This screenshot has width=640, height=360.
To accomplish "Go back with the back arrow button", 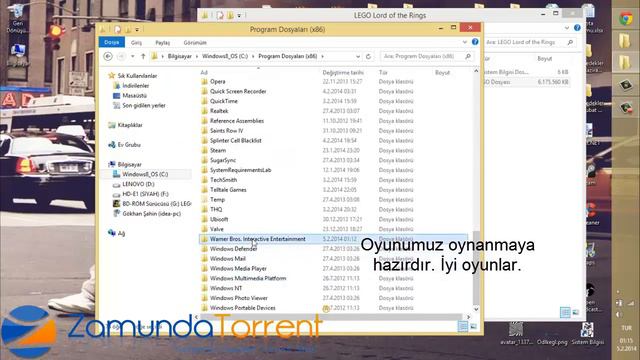I will (108, 56).
